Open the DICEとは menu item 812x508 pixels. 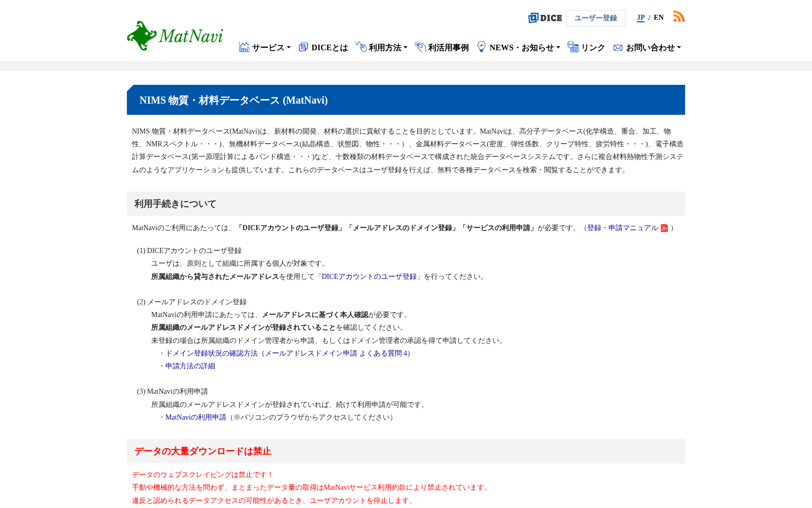pos(329,47)
